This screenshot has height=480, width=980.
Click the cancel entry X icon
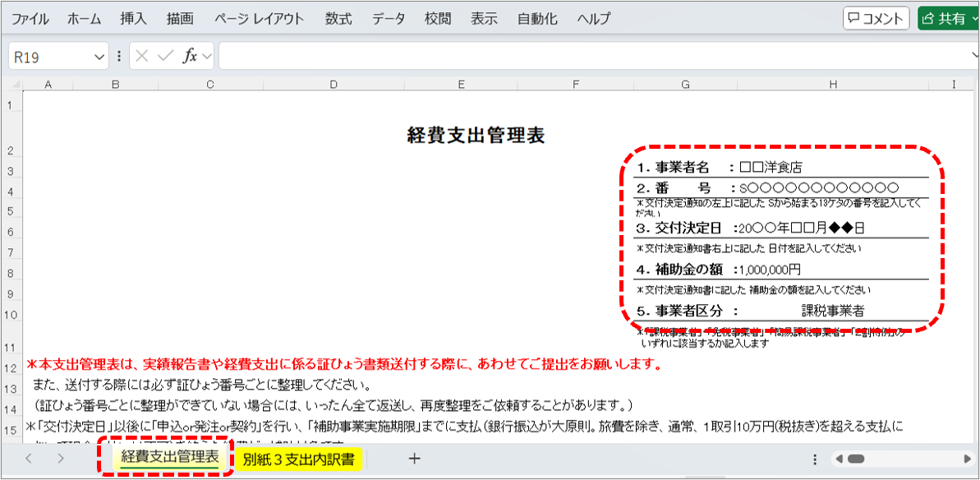pos(142,57)
